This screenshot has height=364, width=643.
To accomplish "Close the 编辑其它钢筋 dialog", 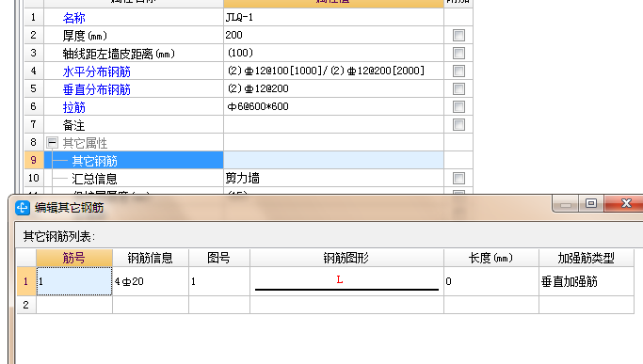I will [625, 204].
